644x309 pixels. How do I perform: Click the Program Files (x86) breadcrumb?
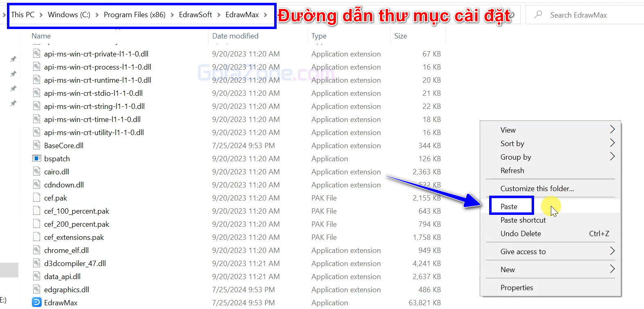(134, 15)
